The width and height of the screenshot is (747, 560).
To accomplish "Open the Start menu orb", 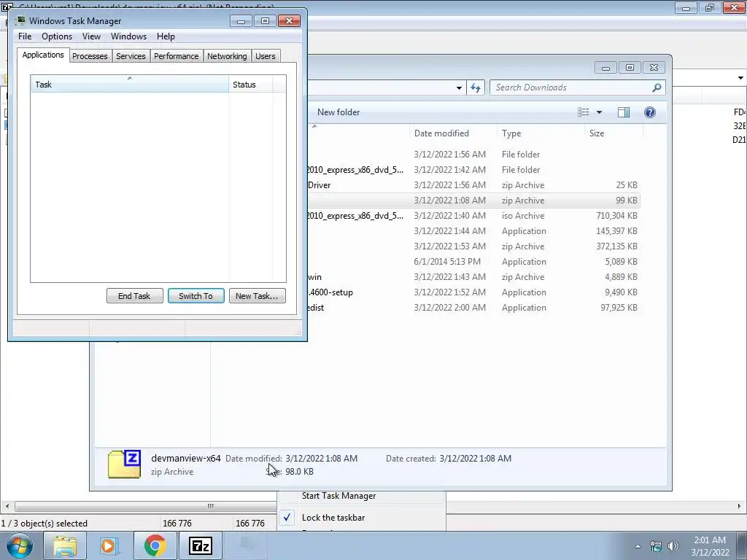I will pos(19,545).
